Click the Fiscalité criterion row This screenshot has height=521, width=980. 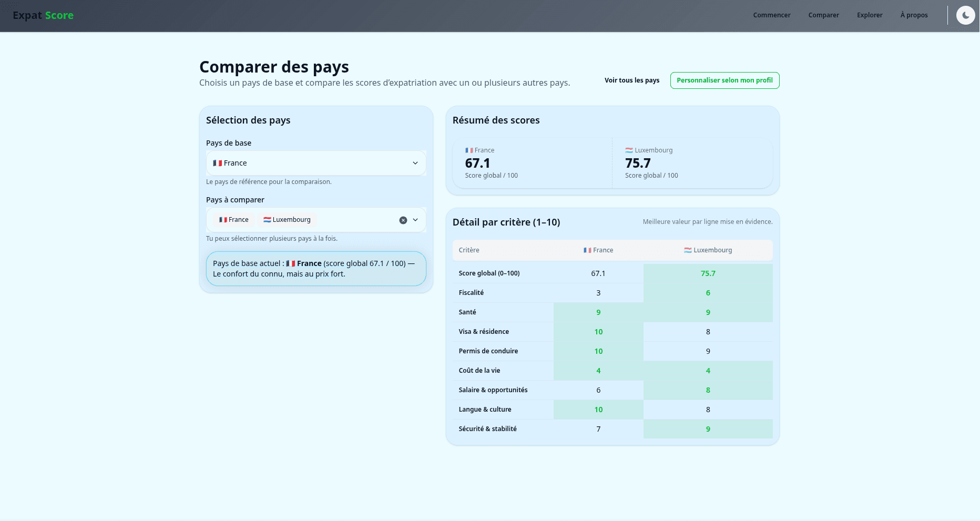click(471, 293)
